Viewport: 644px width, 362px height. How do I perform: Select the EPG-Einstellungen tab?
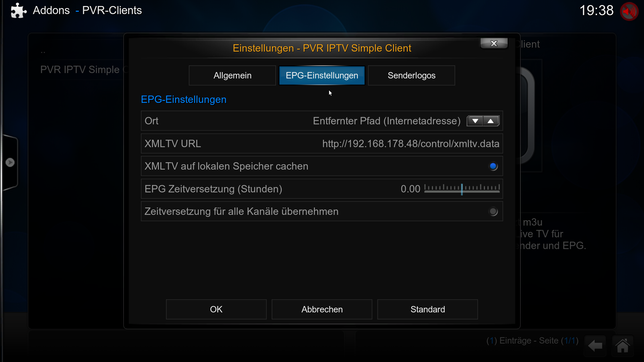click(x=322, y=75)
